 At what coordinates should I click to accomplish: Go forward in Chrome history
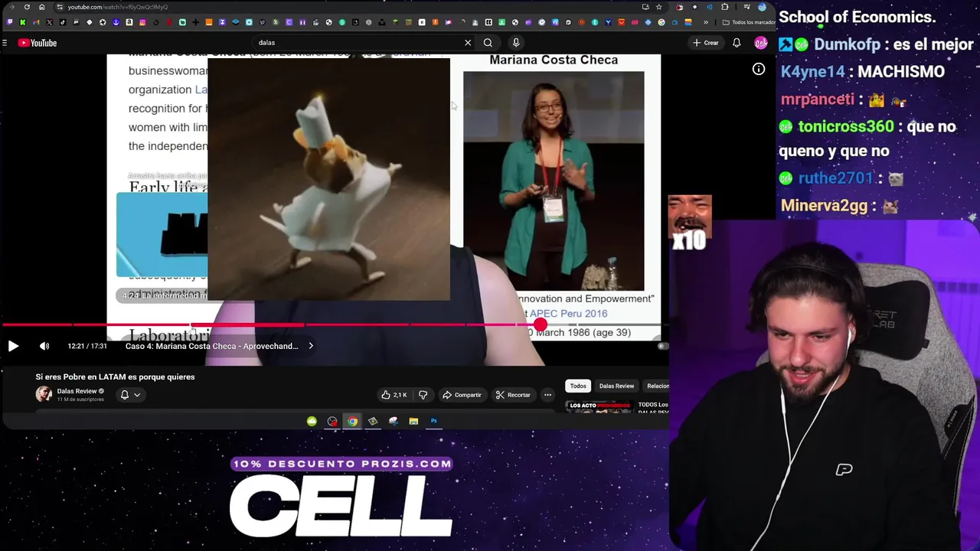point(12,7)
